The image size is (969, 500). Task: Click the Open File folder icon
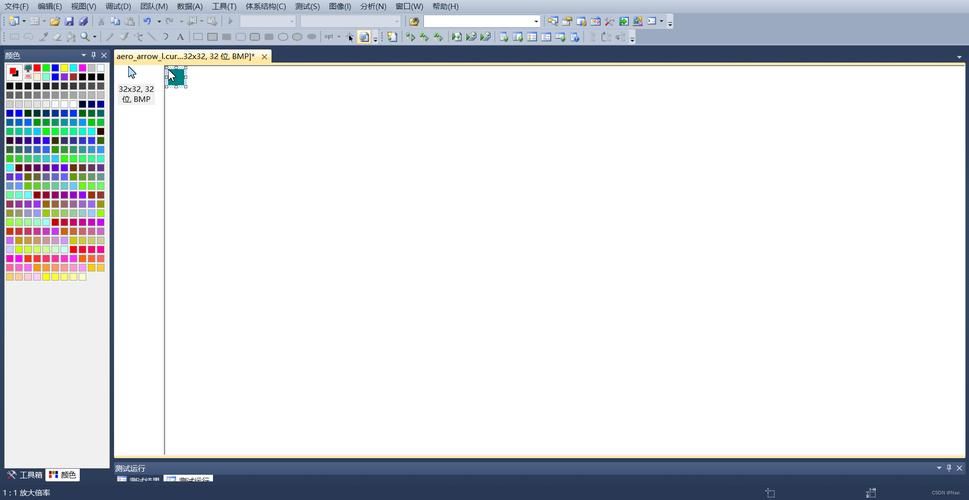(x=55, y=21)
